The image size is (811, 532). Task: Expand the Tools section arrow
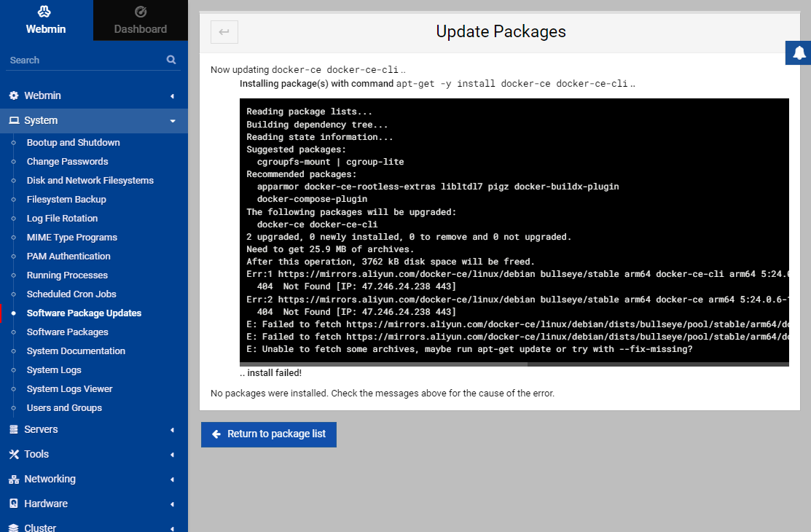pyautogui.click(x=172, y=455)
